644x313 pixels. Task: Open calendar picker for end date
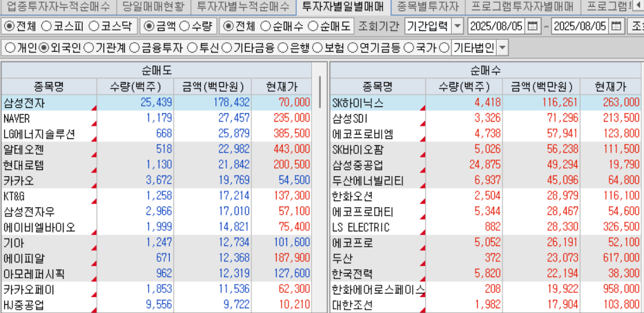click(616, 27)
